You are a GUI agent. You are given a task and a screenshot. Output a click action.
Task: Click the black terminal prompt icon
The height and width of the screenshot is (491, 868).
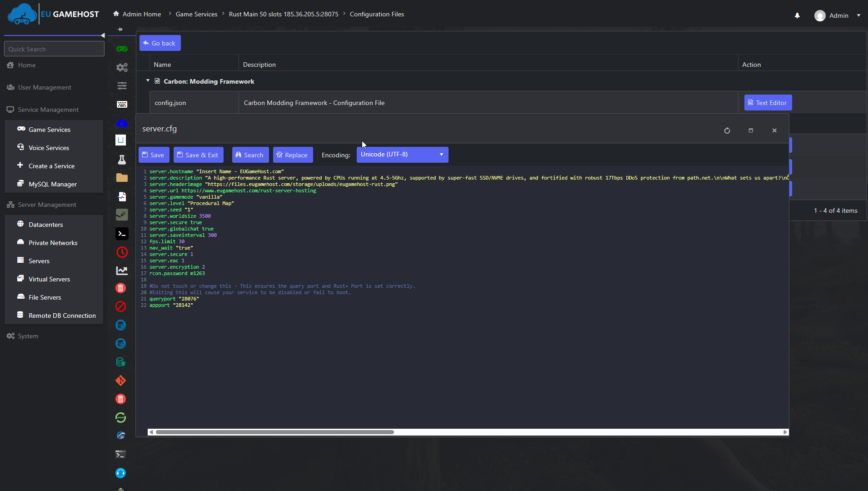point(121,234)
